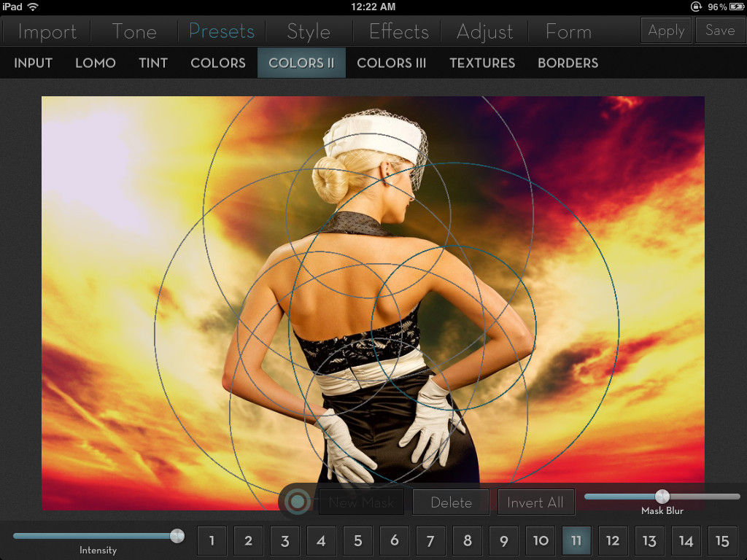747x560 pixels.
Task: Open the COLORS III category
Action: point(391,63)
